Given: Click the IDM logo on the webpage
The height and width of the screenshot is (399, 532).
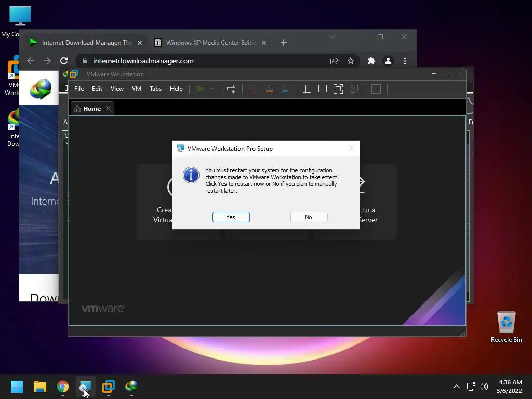Looking at the screenshot, I should (41, 89).
